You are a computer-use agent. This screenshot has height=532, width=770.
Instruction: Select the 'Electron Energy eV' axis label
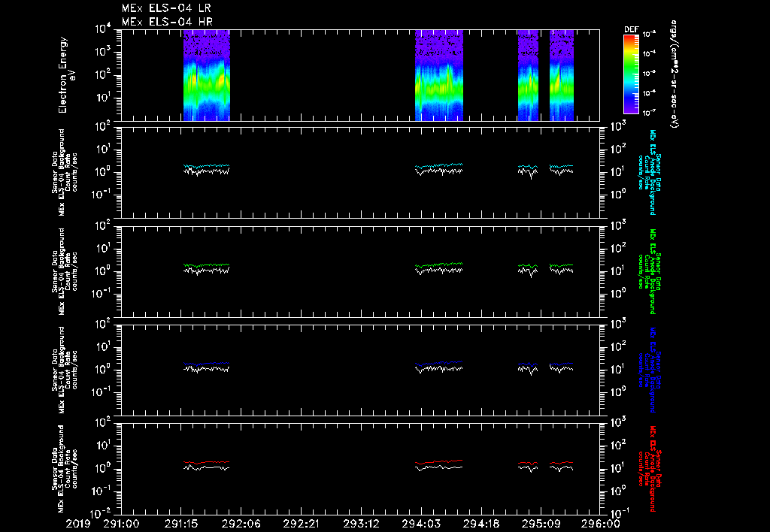(66, 75)
